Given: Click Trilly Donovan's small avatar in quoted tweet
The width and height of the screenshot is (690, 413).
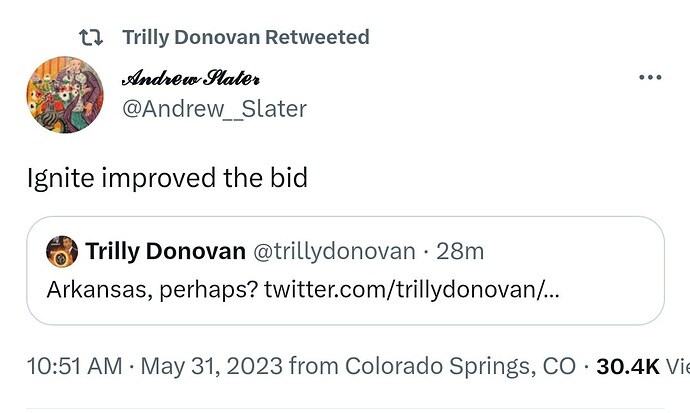Looking at the screenshot, I should tap(62, 250).
